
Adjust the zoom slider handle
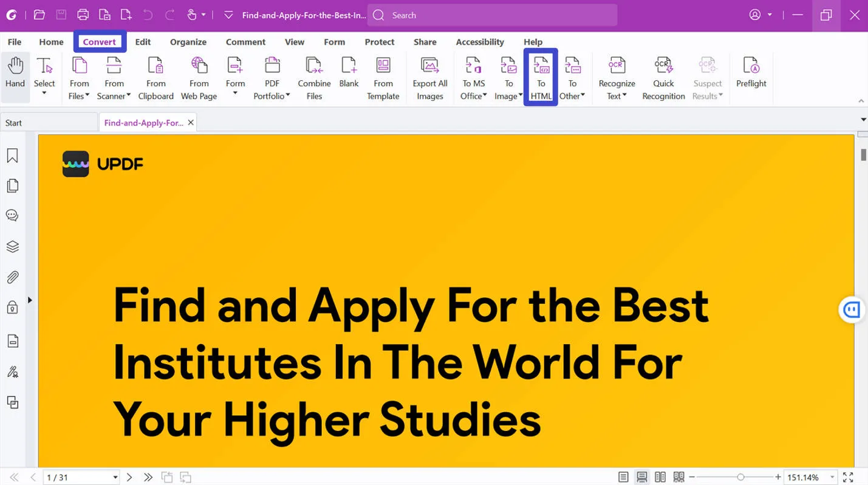[740, 478]
